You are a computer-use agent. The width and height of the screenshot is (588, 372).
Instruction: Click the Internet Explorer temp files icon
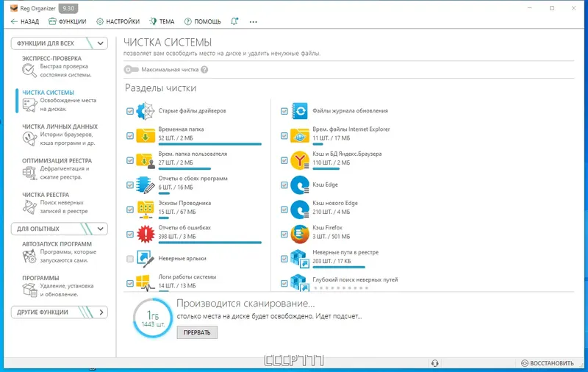(300, 135)
